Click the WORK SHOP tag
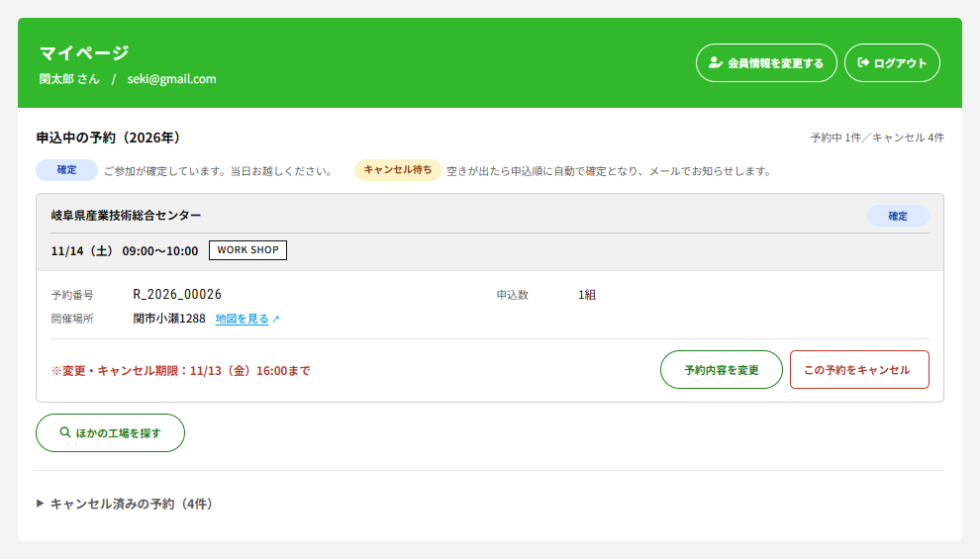This screenshot has width=980, height=559. coord(248,250)
